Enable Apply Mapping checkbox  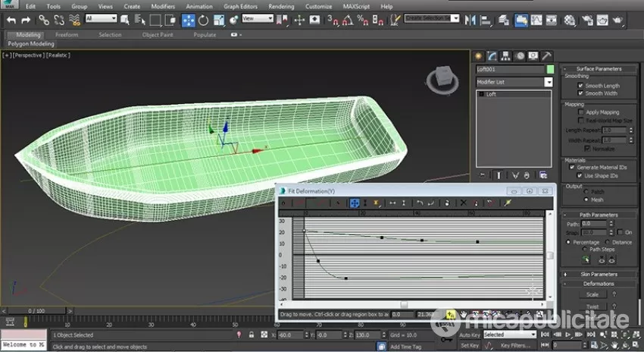(581, 112)
